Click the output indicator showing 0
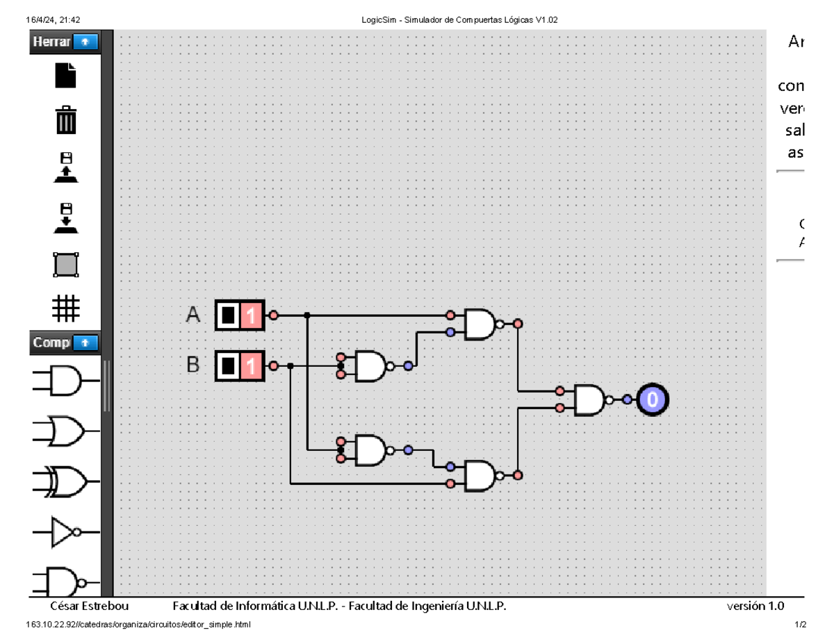This screenshot has width=834, height=644. point(652,399)
